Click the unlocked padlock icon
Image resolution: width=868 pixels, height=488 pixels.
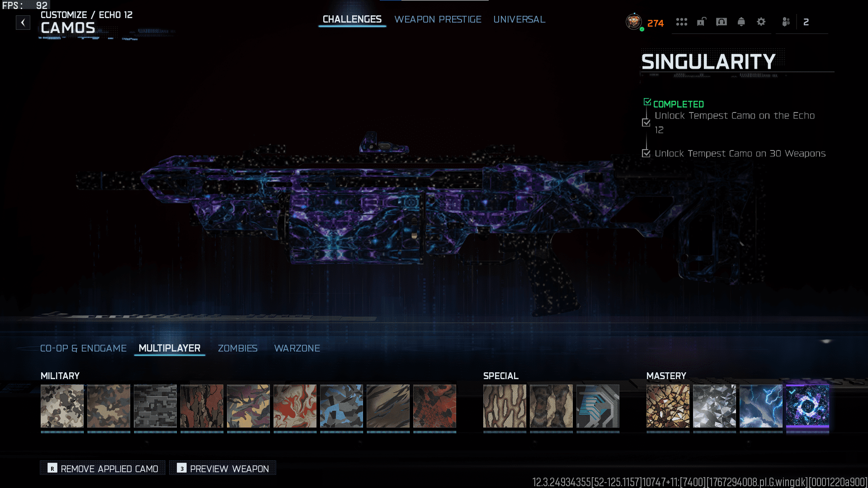pyautogui.click(x=701, y=22)
